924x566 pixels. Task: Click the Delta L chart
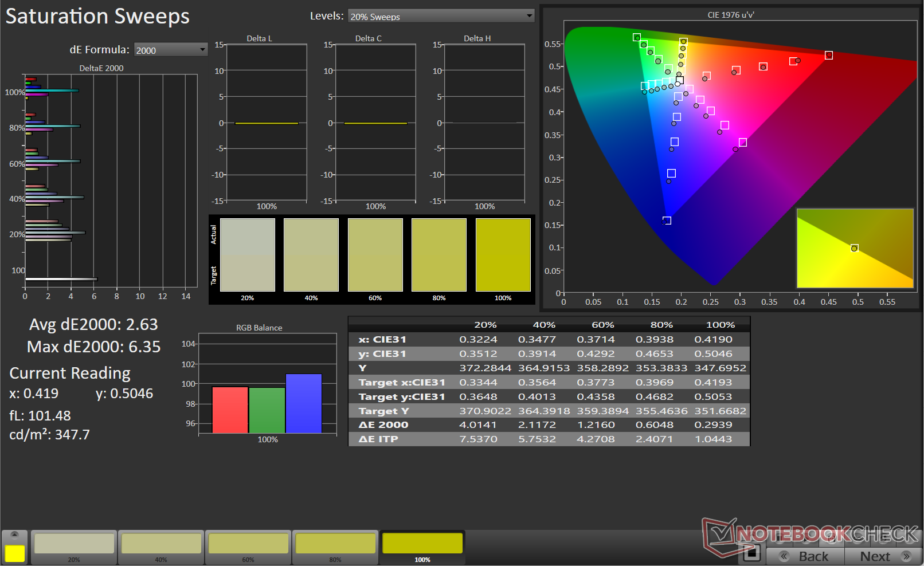(x=267, y=123)
